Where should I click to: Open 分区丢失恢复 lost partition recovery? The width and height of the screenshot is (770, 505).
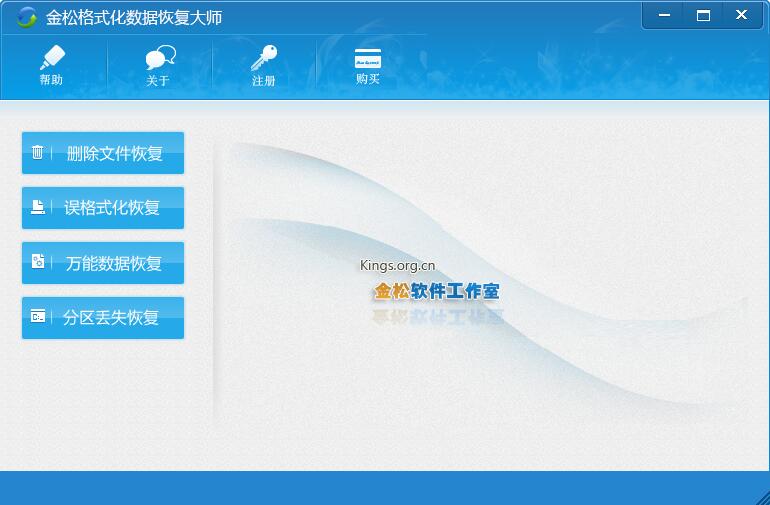(x=111, y=318)
